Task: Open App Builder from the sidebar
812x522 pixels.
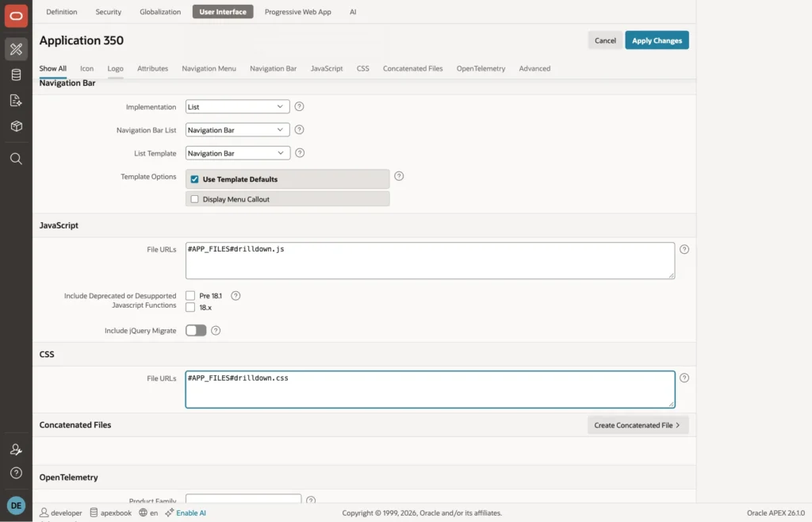Action: point(16,49)
